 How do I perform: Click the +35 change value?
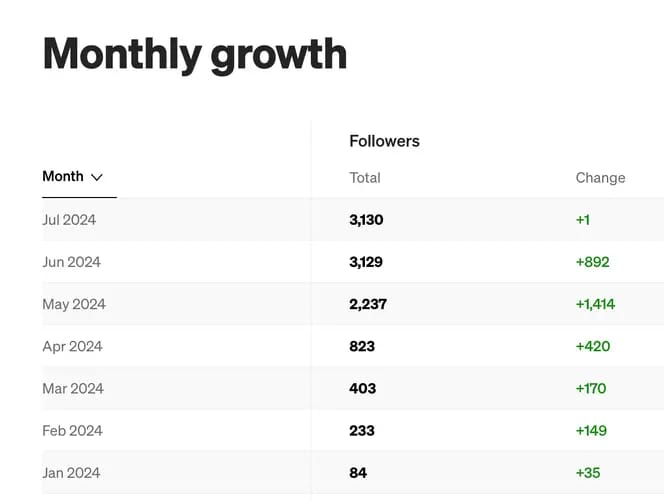pyautogui.click(x=588, y=472)
